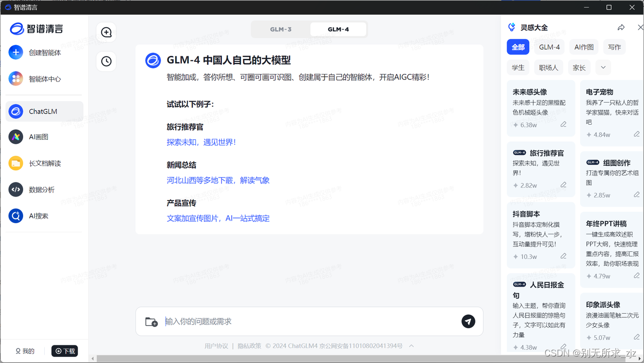Click the 我的 profile button
Viewport: 644px width, 363px height.
(25, 351)
